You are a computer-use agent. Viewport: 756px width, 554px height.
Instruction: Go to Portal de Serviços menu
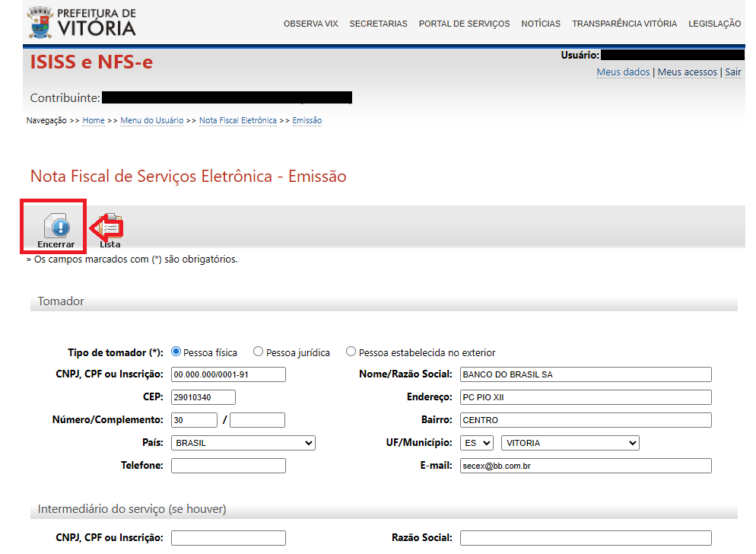(x=464, y=24)
